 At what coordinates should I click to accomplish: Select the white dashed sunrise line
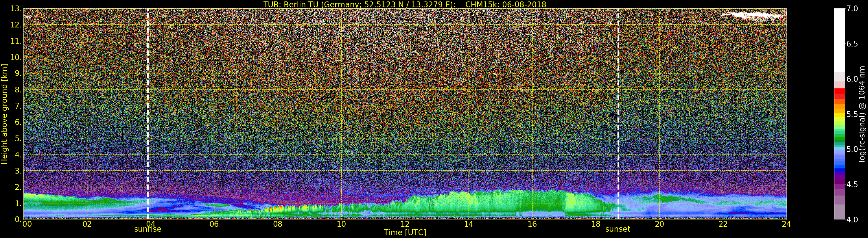click(148, 114)
